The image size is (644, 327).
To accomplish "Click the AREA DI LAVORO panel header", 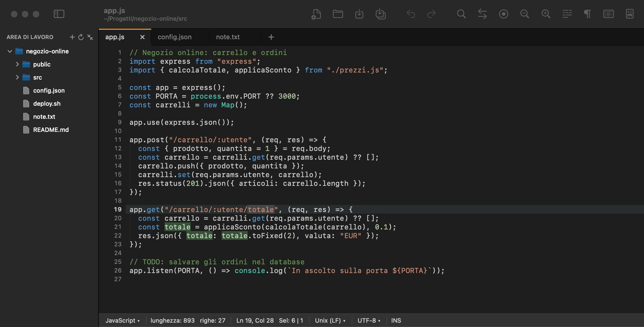I will pos(30,37).
